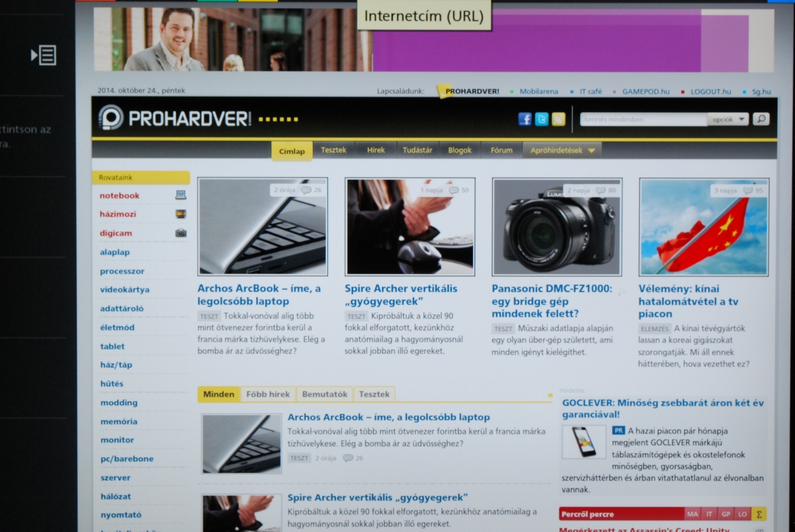Open the Sg.hu site link
Viewport: 795px width, 532px height.
tap(761, 91)
